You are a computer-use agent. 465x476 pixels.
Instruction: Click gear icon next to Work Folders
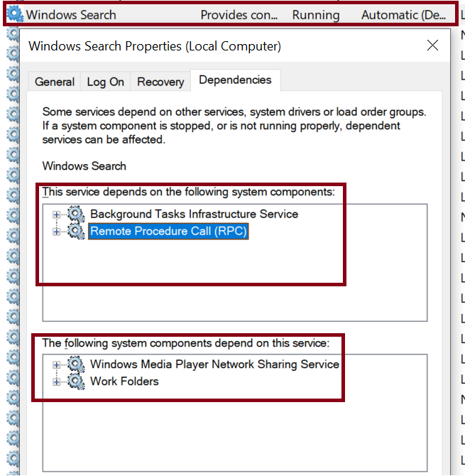(x=76, y=382)
